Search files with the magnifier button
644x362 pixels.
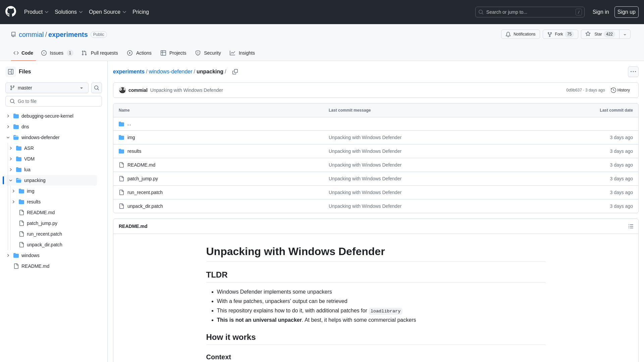(97, 88)
